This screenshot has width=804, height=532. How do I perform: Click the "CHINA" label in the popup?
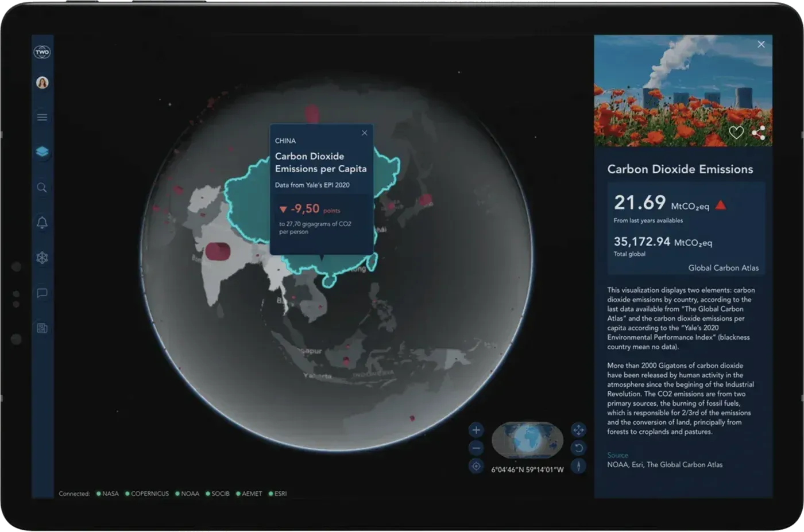coord(285,141)
